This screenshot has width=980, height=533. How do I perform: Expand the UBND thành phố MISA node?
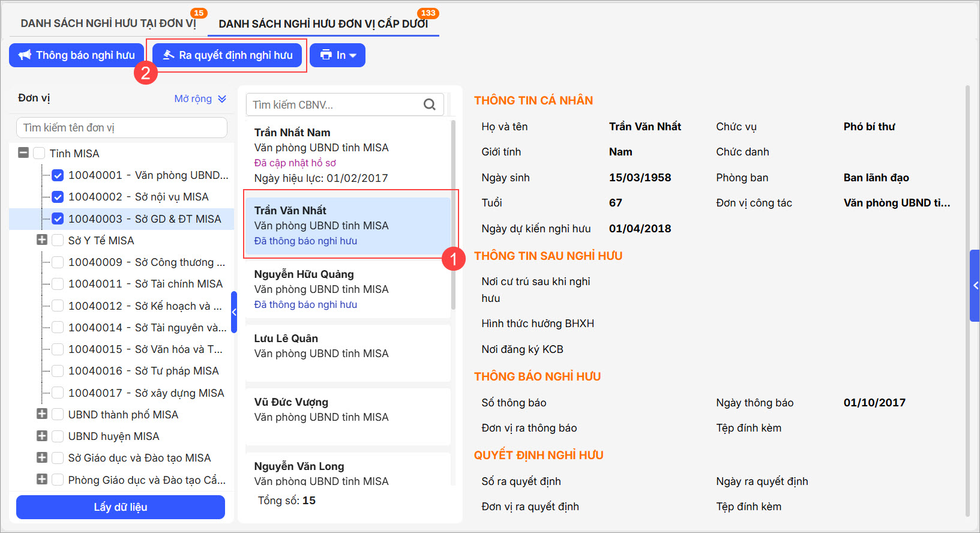[42, 414]
